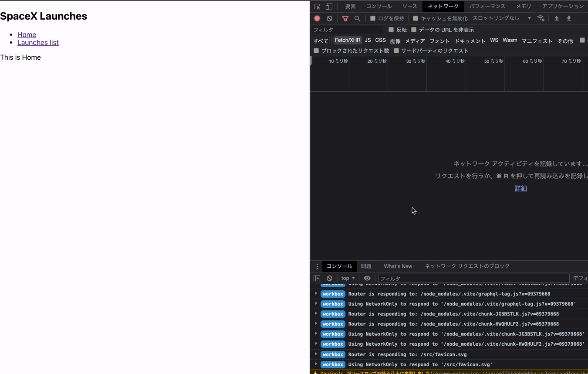
Task: Click the 60 ミリ秒 timeline marker
Action: pos(532,61)
